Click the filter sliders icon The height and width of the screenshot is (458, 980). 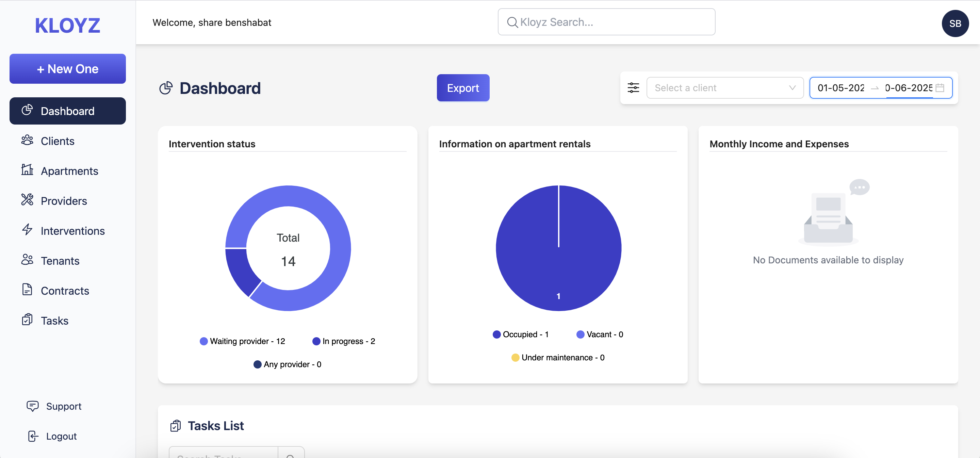pos(633,88)
